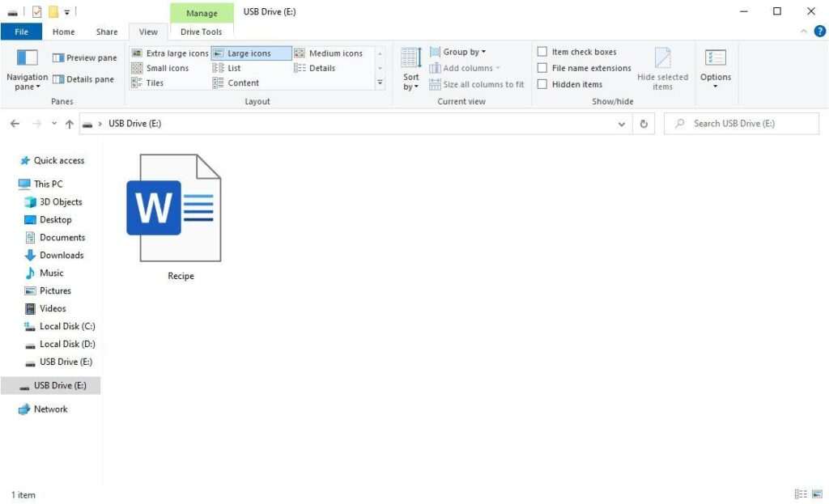Click the Properties icon in the title bar
Screen dimensions: 829x504
tap(36, 11)
